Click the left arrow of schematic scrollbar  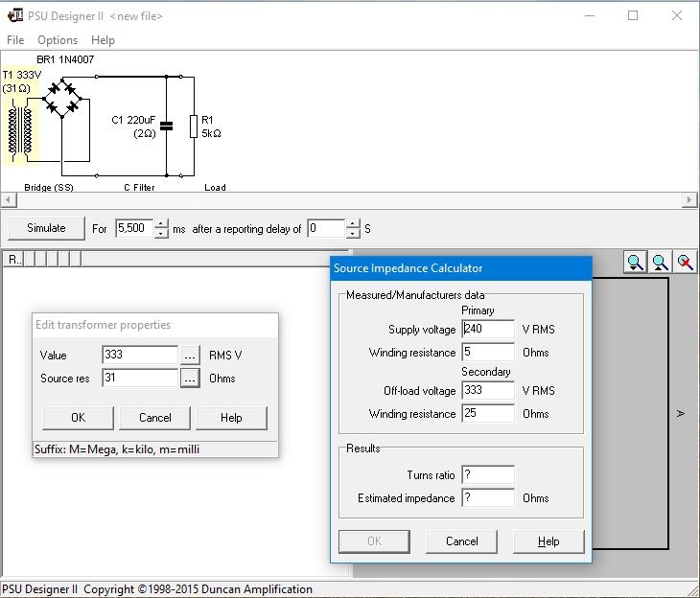[x=9, y=199]
